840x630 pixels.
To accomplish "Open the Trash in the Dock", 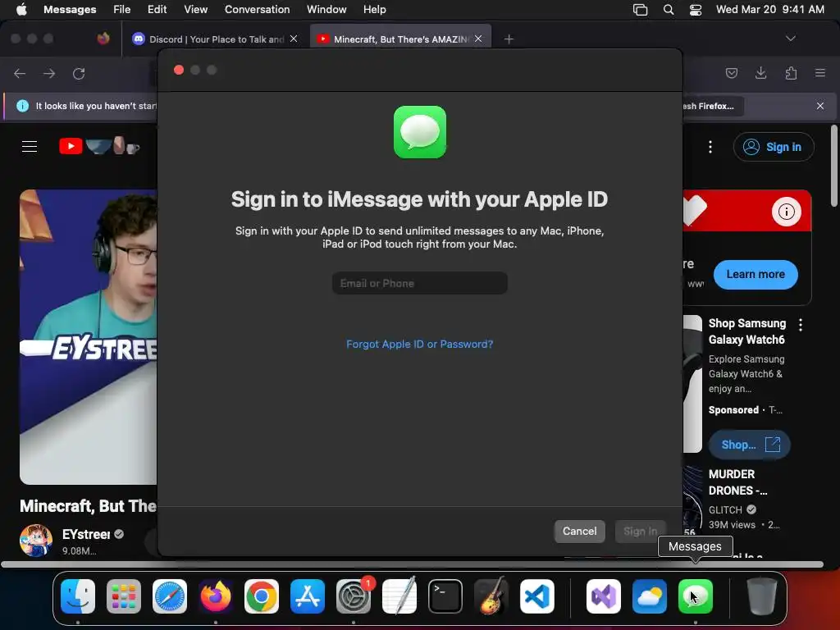I will click(762, 596).
